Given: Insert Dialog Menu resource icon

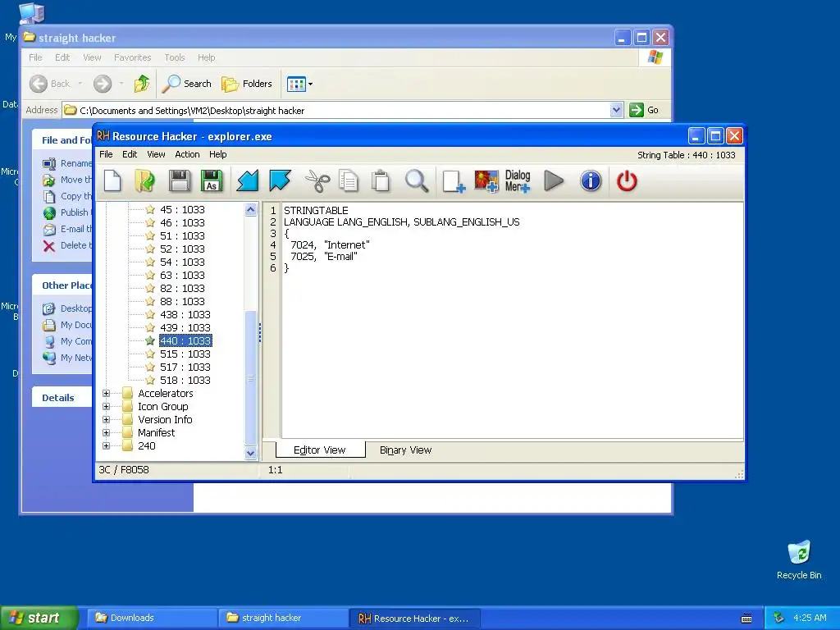Looking at the screenshot, I should coord(518,181).
